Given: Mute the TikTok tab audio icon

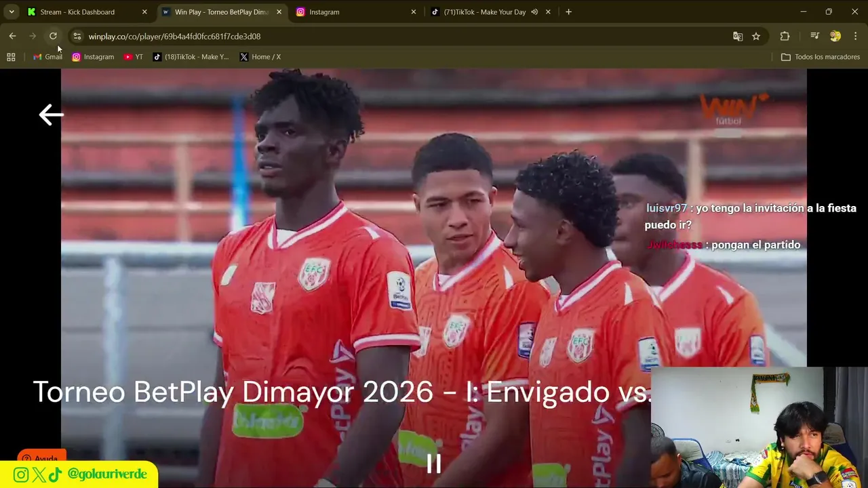Looking at the screenshot, I should click(534, 12).
